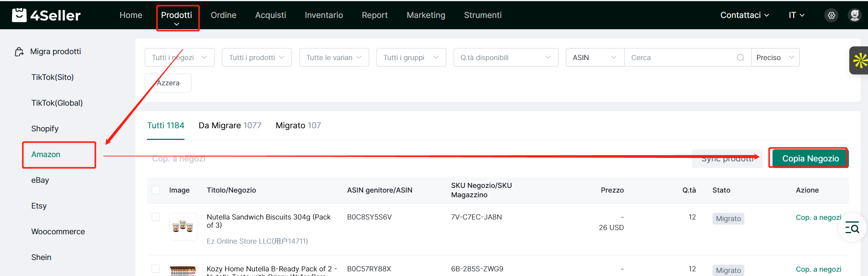The width and height of the screenshot is (868, 276).
Task: Click the Copia Negozio button
Action: point(810,159)
